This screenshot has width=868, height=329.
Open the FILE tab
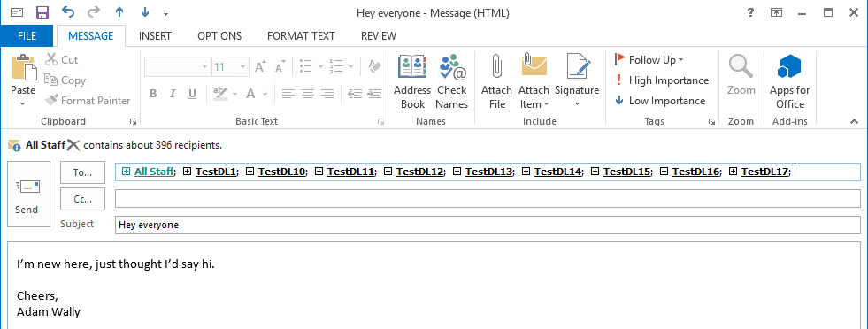click(27, 36)
